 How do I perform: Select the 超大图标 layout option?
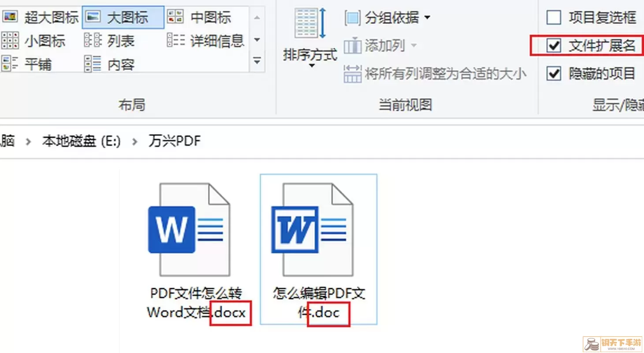coord(41,18)
